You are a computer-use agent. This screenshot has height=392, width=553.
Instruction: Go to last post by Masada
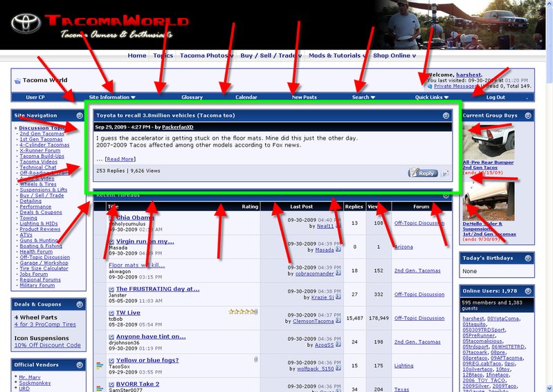(x=338, y=250)
